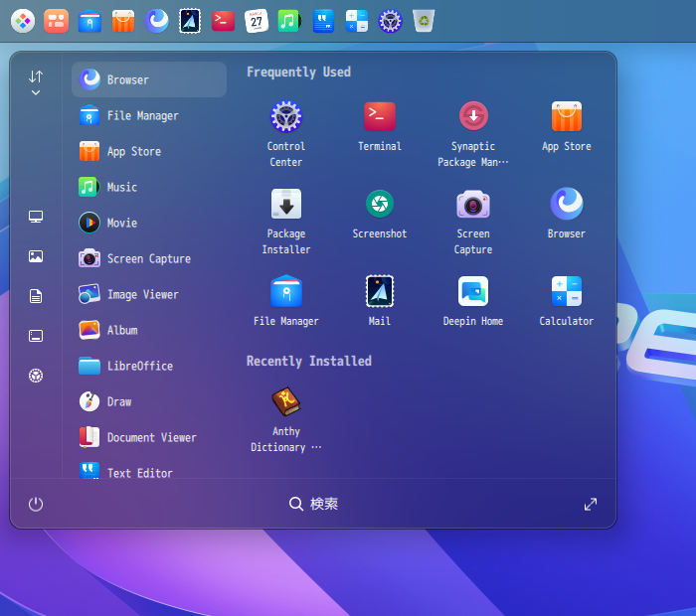Viewport: 696px width, 616px height.
Task: Open the Documents sidebar shortcut icon
Action: [36, 296]
